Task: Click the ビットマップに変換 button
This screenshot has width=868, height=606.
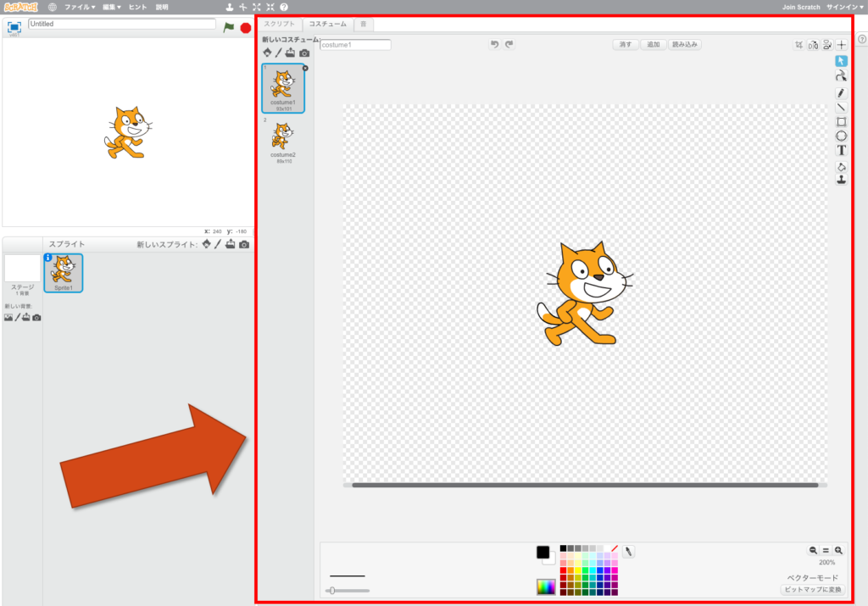Action: (x=812, y=589)
